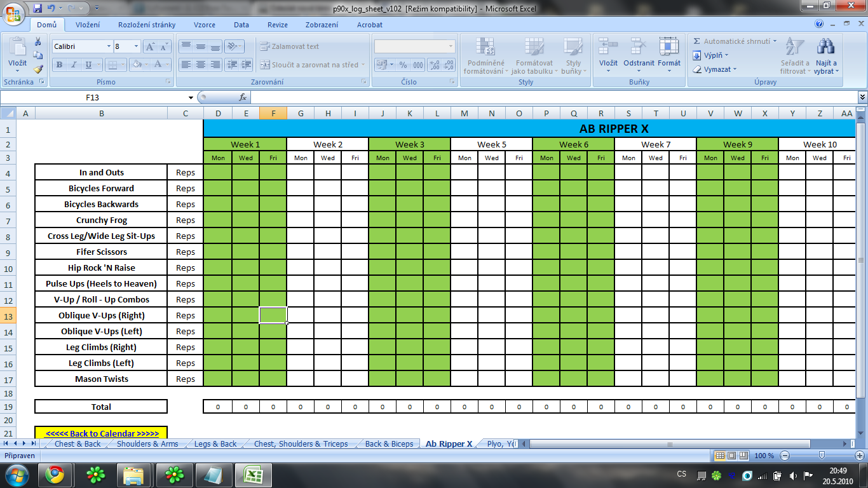Open the number format dropdown

(451, 46)
